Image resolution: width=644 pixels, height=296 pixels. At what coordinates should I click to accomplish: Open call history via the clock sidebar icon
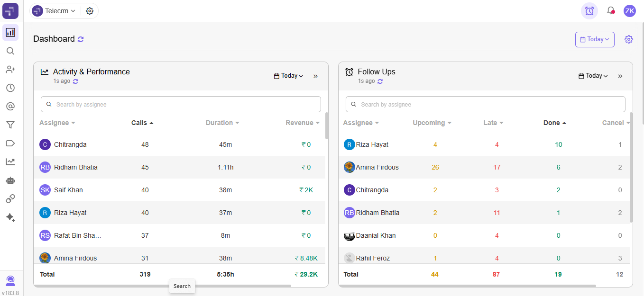tap(10, 88)
